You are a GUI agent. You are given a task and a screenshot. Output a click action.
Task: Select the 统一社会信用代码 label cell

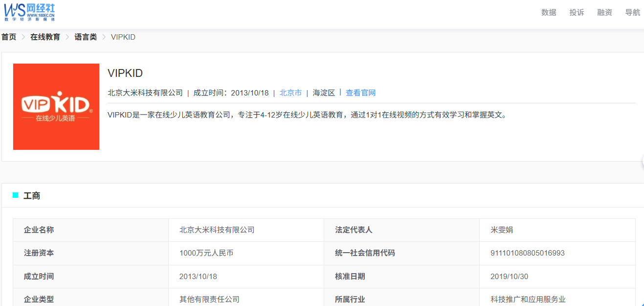point(401,253)
